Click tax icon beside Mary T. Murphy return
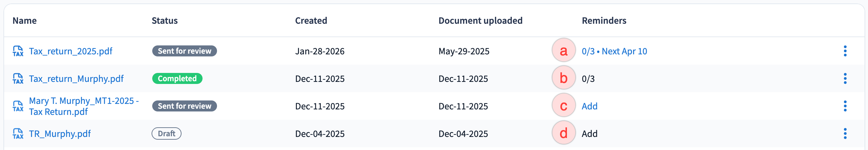868x150 pixels. point(18,106)
